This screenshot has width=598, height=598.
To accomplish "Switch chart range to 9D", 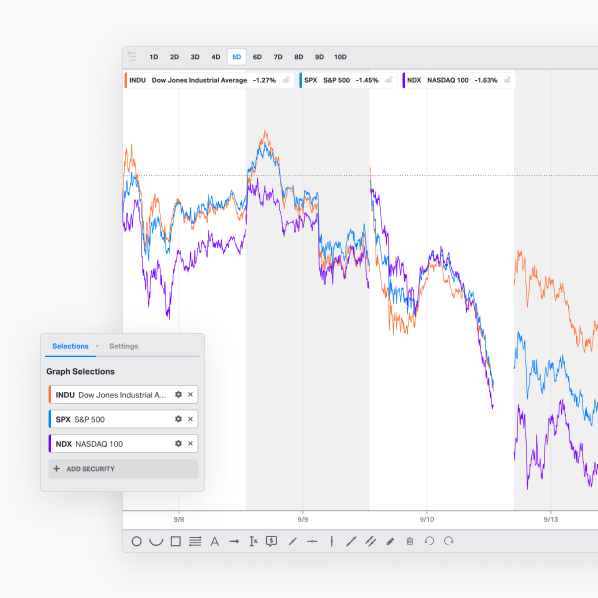I will coord(319,57).
